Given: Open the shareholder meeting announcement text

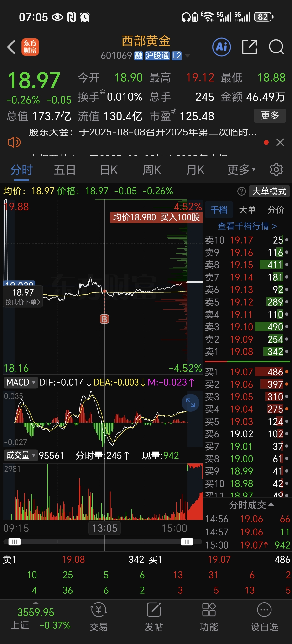Looking at the screenshot, I should 143,133.
